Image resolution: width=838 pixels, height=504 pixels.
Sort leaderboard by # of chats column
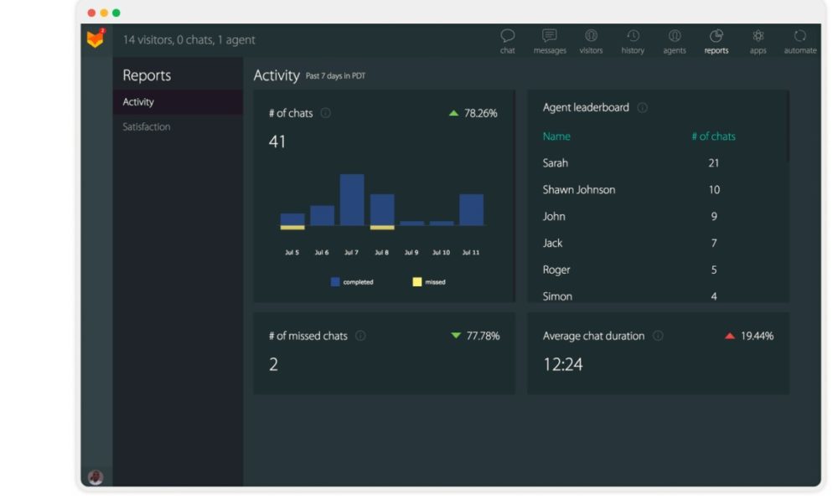point(713,136)
